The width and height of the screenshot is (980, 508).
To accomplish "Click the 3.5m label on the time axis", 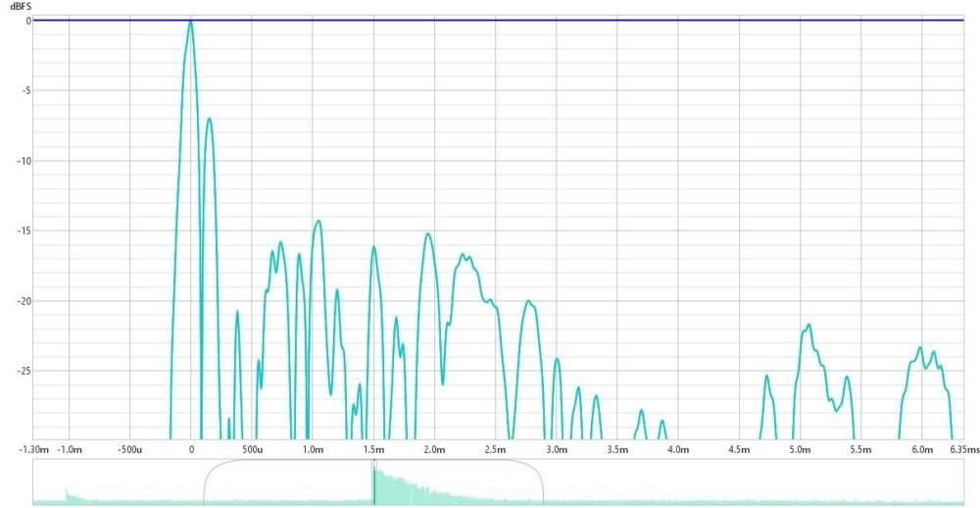I will pyautogui.click(x=617, y=450).
